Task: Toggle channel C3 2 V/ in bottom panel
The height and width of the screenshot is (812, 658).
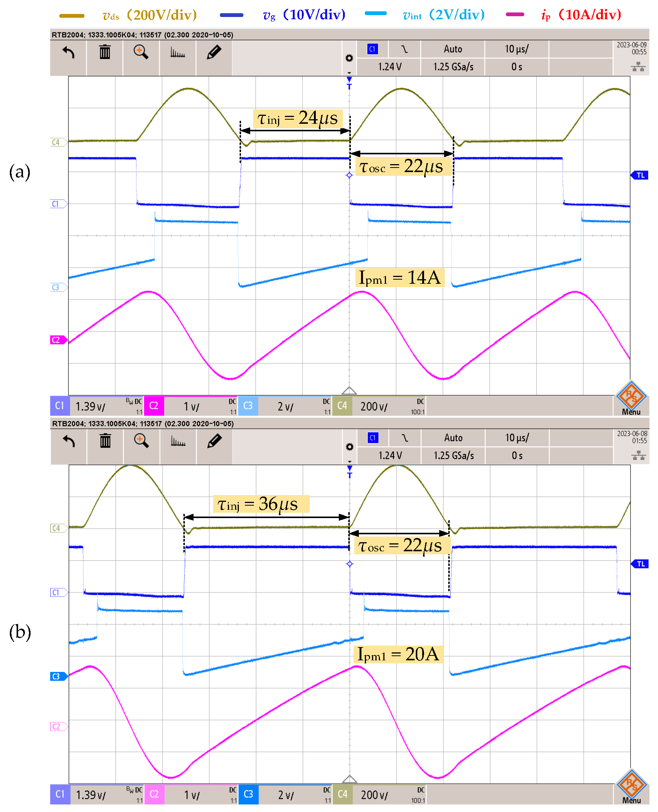Action: (x=285, y=795)
